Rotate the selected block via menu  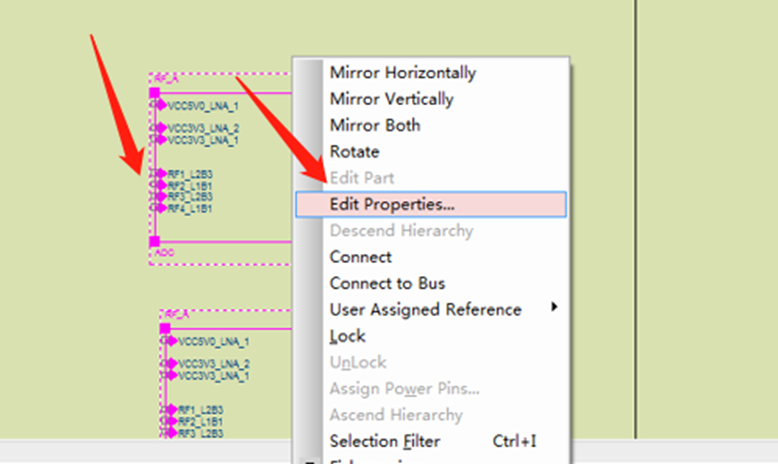(354, 152)
